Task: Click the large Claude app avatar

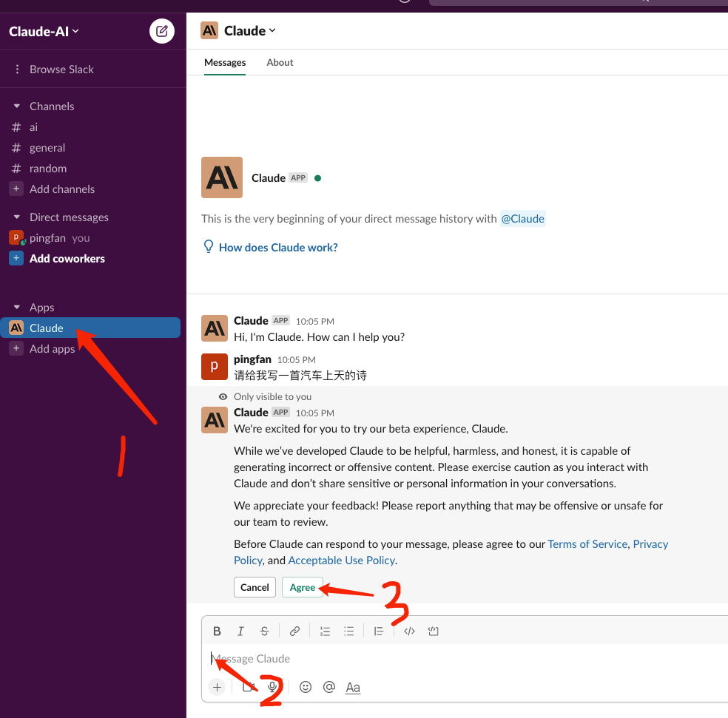Action: pos(221,177)
